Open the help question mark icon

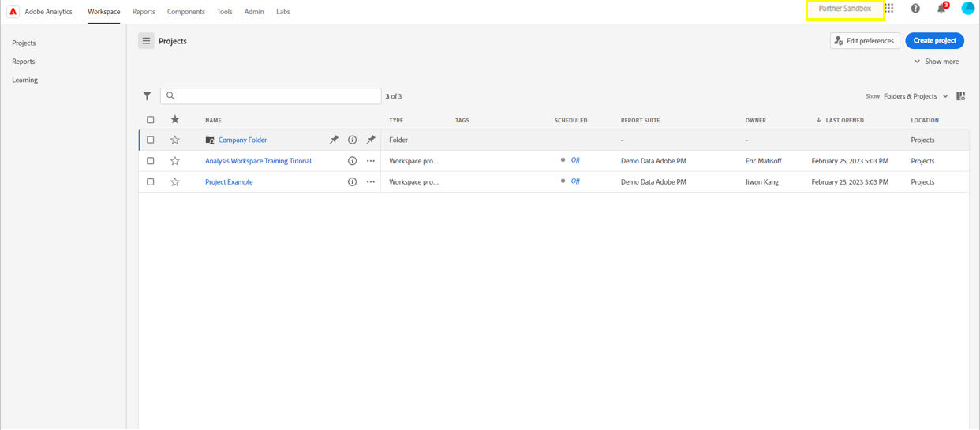click(915, 9)
